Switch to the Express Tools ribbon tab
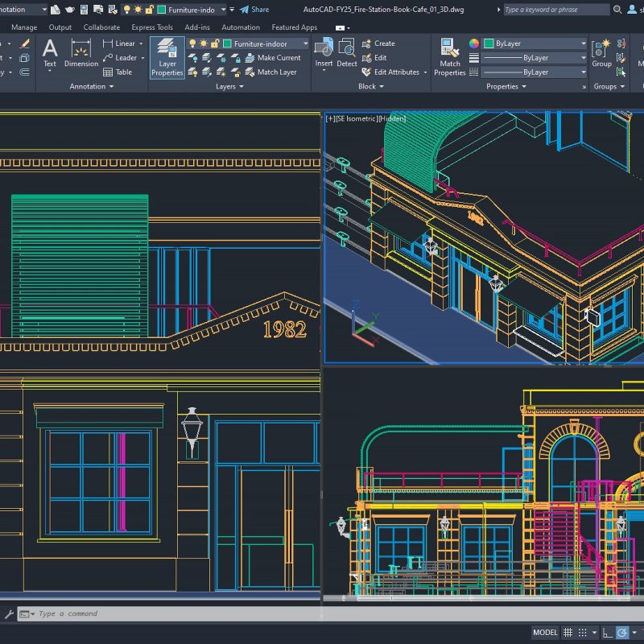The image size is (644, 644). [152, 27]
